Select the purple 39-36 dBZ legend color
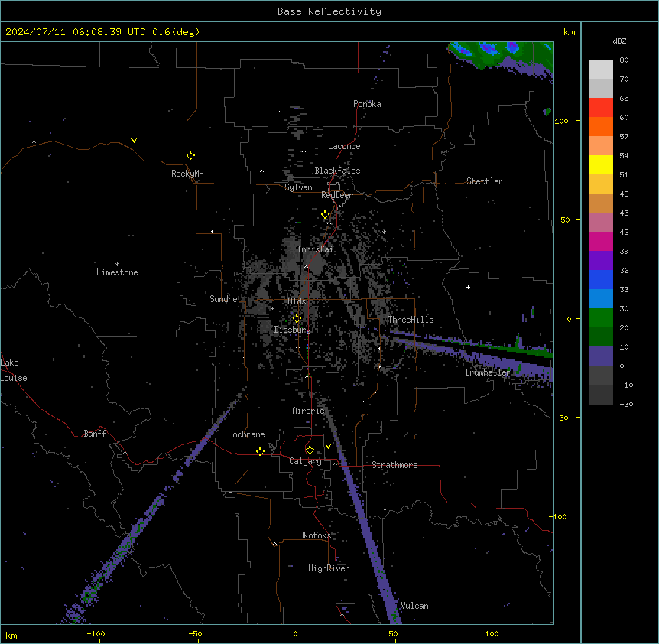 [601, 261]
